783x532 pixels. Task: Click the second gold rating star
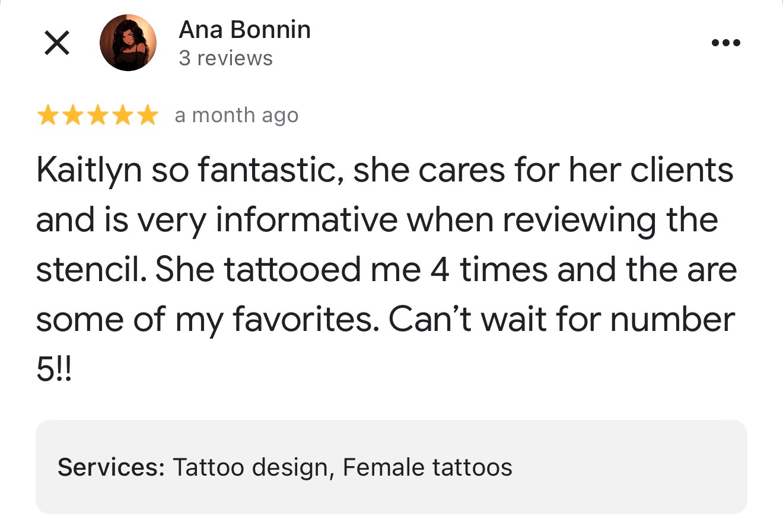[x=72, y=116]
